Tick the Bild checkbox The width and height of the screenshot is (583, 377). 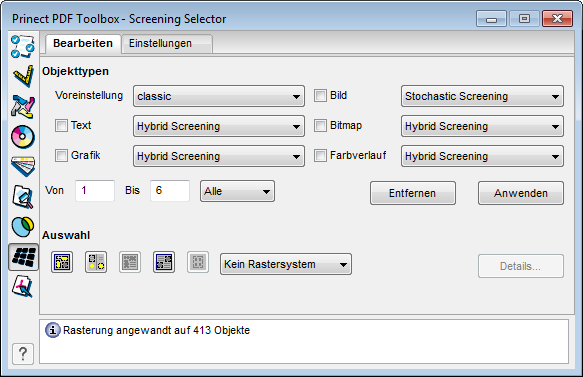point(320,96)
